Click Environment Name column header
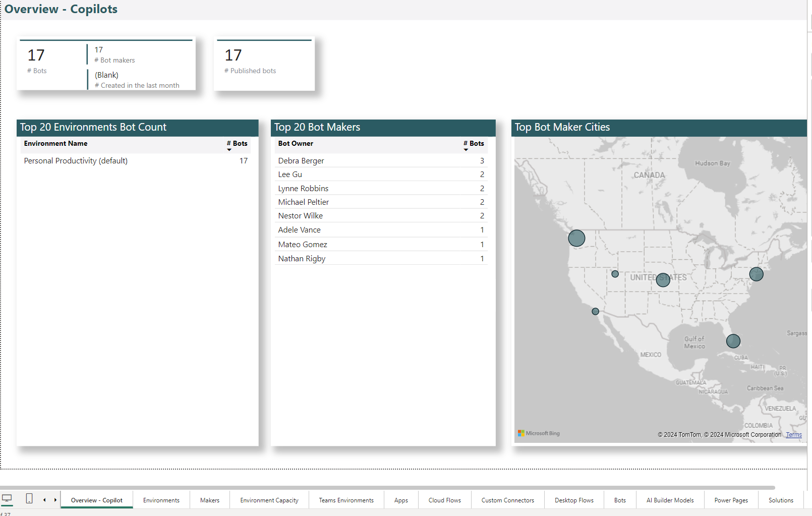The image size is (812, 516). [x=55, y=144]
